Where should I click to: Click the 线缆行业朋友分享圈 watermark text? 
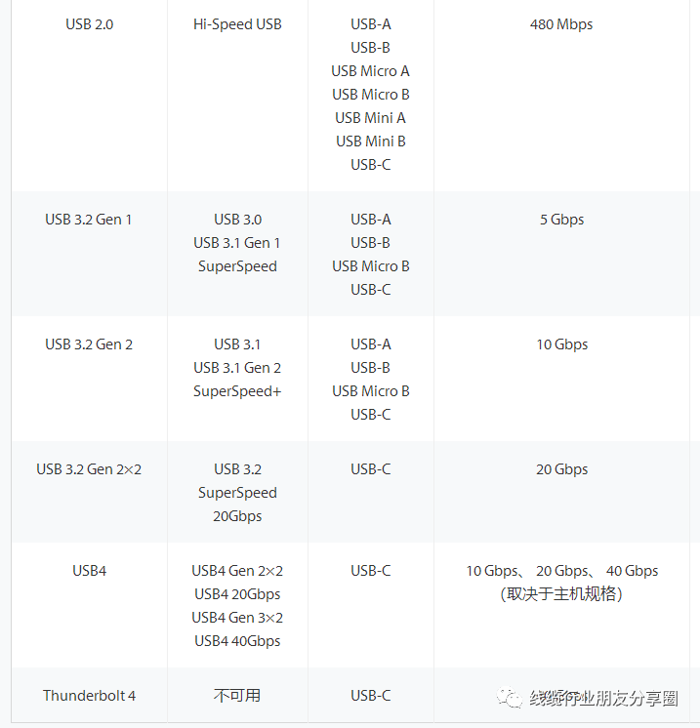(x=603, y=698)
